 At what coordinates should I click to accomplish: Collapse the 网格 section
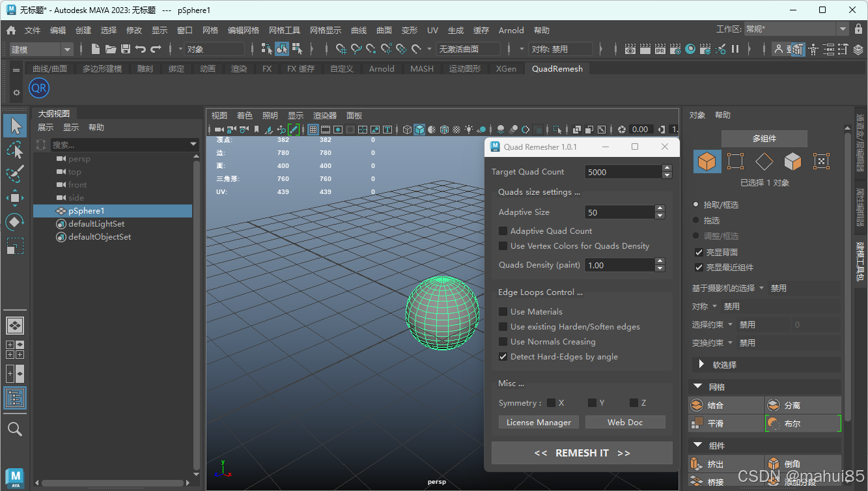[x=697, y=387]
